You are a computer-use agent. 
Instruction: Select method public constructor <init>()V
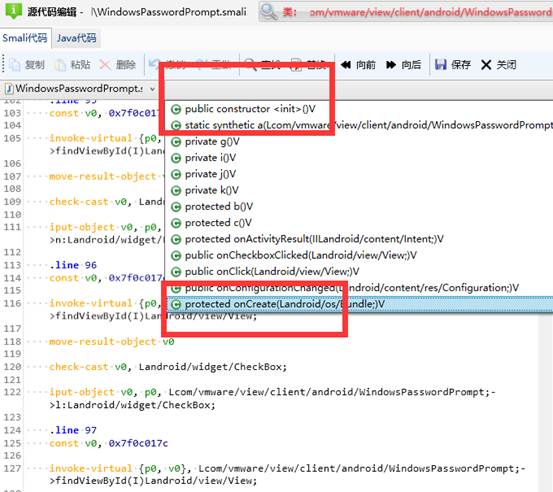tap(250, 109)
